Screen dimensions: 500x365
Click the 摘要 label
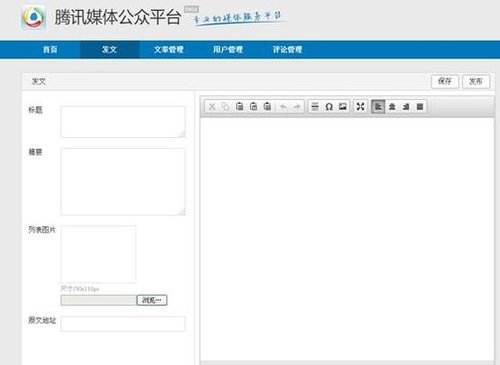click(35, 152)
